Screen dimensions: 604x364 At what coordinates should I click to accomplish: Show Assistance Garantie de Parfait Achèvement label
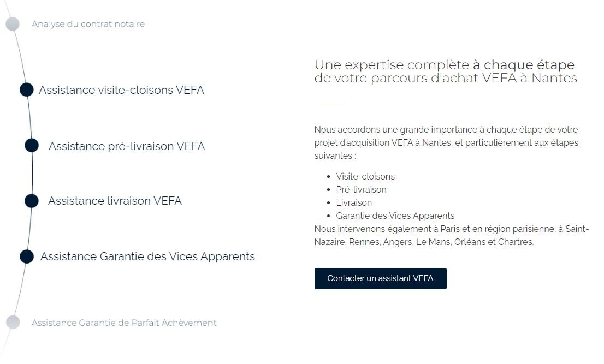point(124,323)
